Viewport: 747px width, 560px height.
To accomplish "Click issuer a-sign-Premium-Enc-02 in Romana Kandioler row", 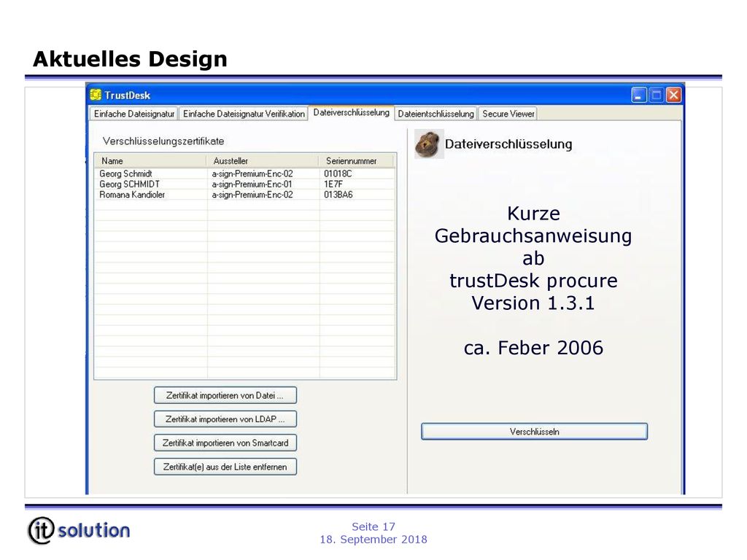I will pos(252,195).
